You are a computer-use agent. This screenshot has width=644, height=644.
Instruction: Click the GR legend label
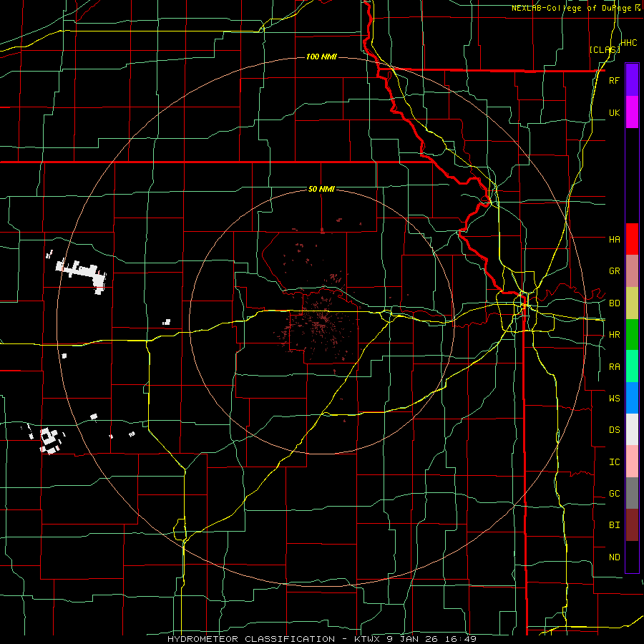(614, 271)
